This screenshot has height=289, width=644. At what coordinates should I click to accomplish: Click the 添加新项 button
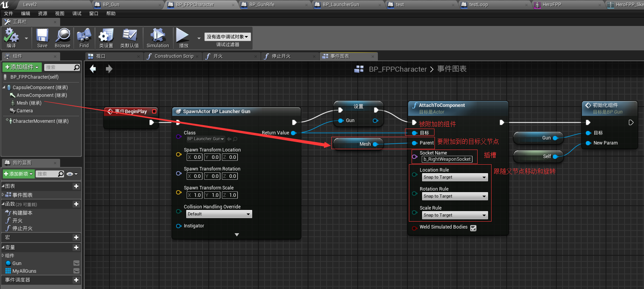click(x=19, y=174)
